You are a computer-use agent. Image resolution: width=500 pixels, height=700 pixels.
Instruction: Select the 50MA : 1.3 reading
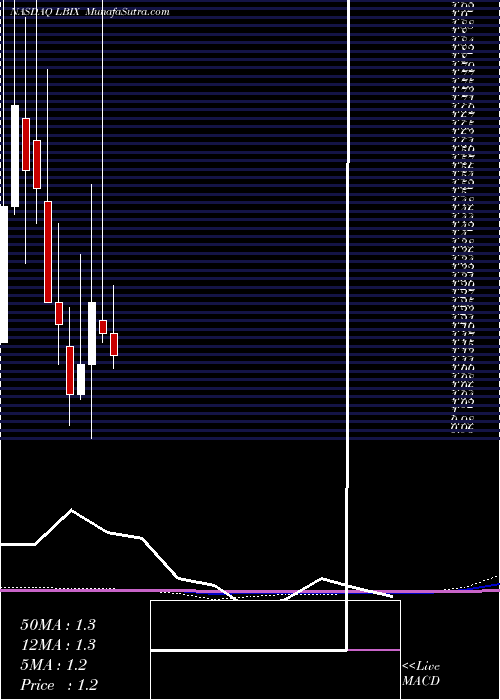58,625
